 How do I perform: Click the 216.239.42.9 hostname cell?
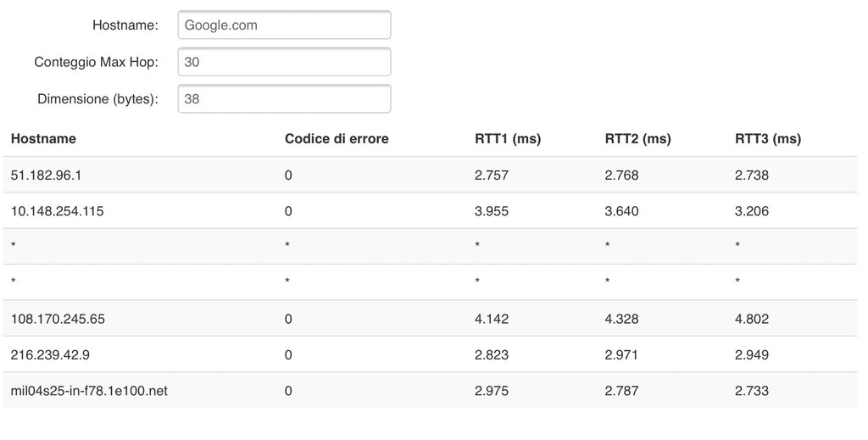(51, 354)
